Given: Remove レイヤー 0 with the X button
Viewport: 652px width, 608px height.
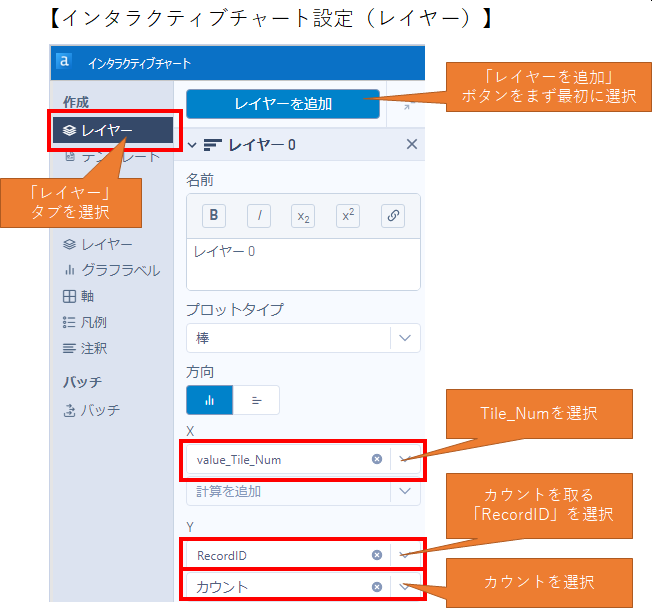Looking at the screenshot, I should (x=412, y=144).
